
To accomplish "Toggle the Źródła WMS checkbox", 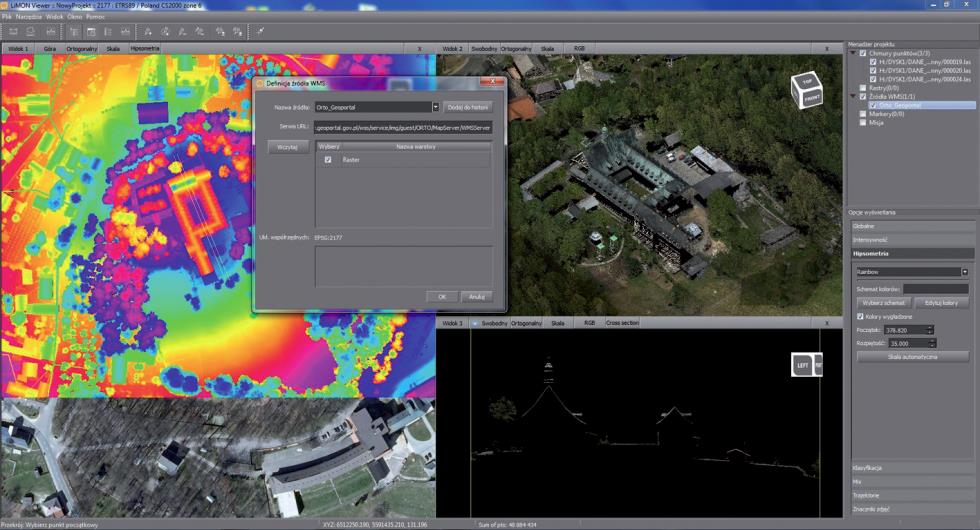I will click(863, 97).
